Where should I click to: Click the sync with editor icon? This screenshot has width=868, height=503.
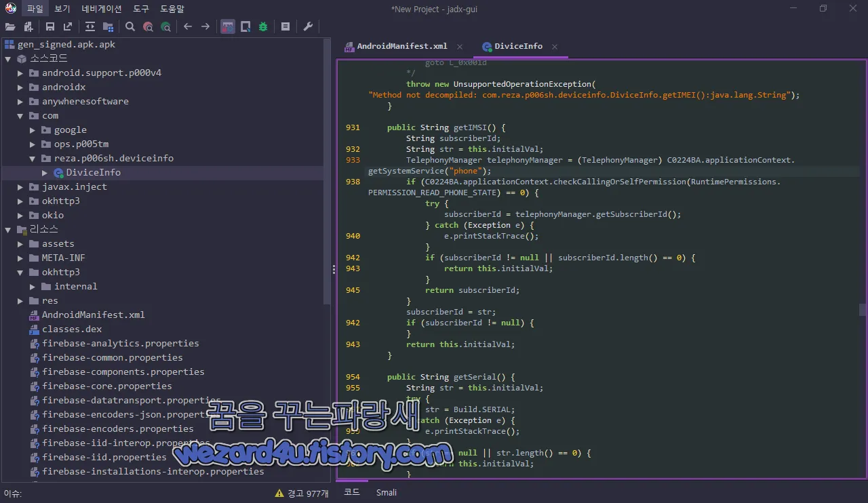click(90, 26)
